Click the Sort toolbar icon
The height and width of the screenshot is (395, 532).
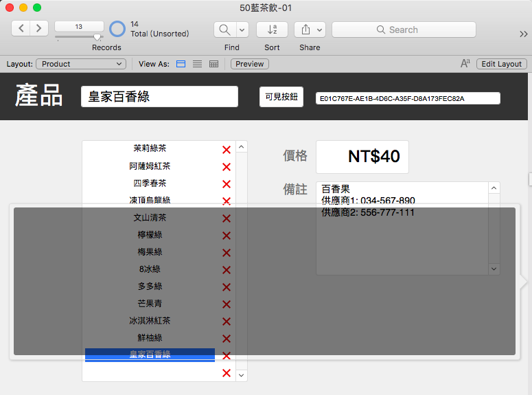[x=272, y=30]
